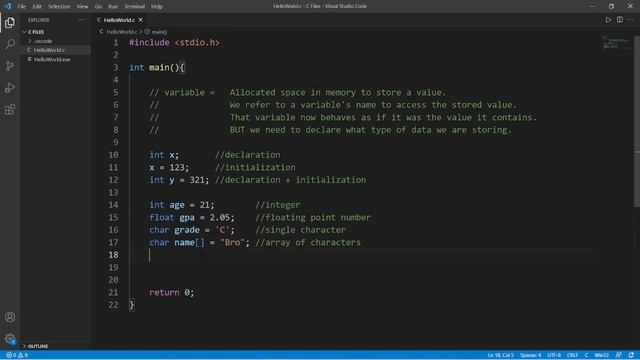Click the "x = 123;" statement

point(169,167)
